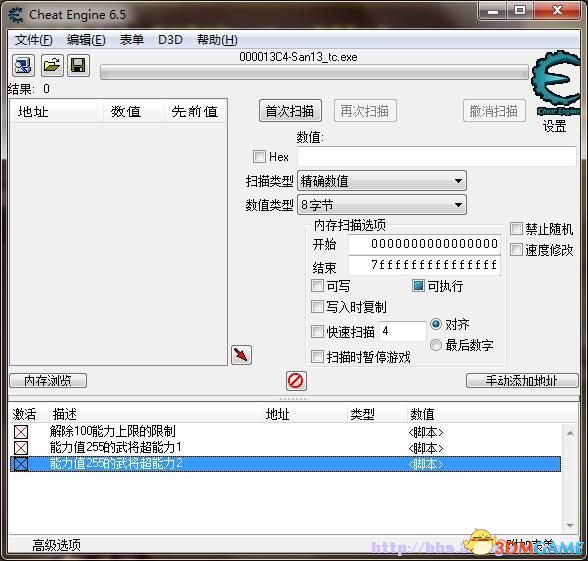Click the 首次扫描 first scan button
The height and width of the screenshot is (561, 588).
(290, 111)
